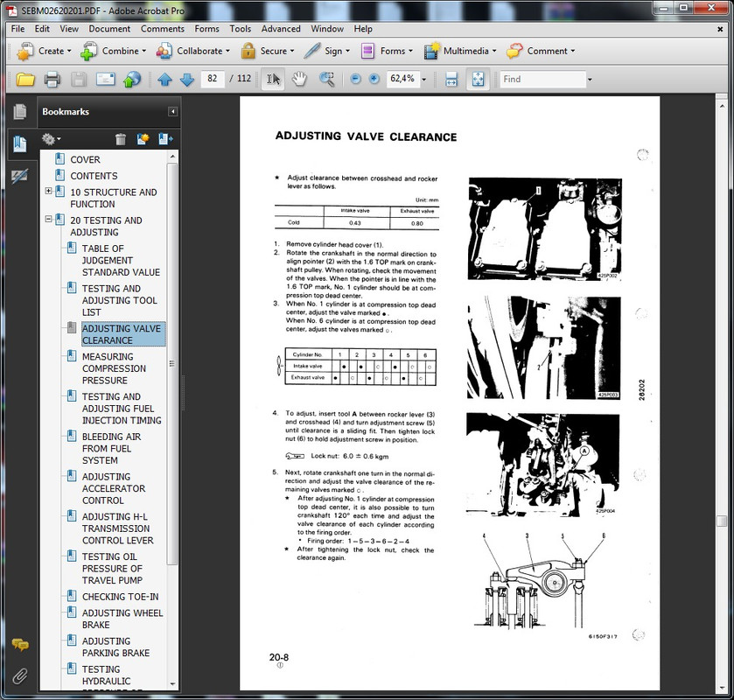The height and width of the screenshot is (700, 734).
Task: Open the Forms toolbar dropdown
Action: pos(387,51)
